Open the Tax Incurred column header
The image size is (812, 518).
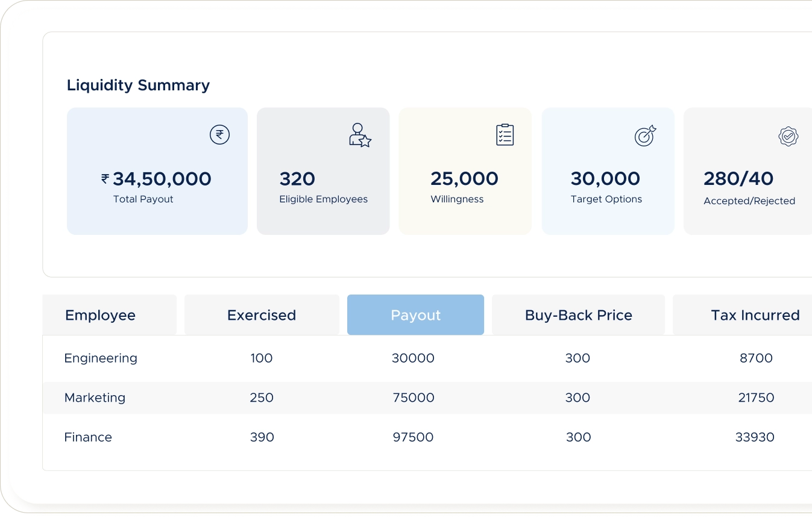click(x=755, y=315)
